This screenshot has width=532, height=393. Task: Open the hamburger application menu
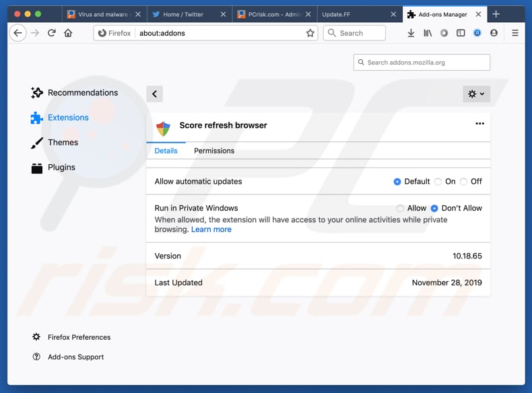(x=515, y=33)
